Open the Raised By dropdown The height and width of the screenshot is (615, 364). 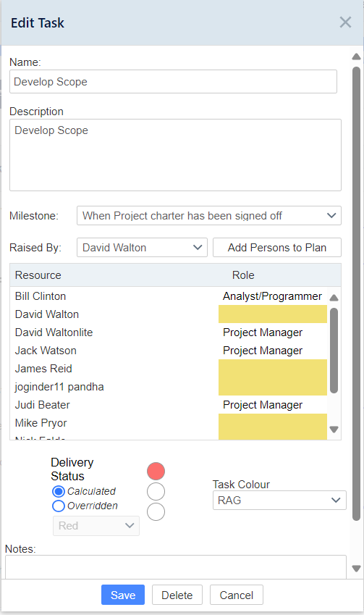[x=142, y=248]
